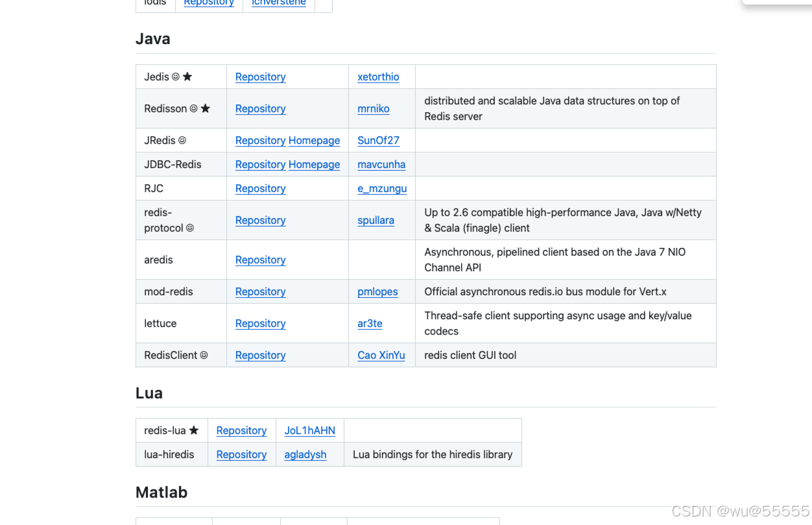
Task: Click the Redisson client name
Action: coord(165,108)
